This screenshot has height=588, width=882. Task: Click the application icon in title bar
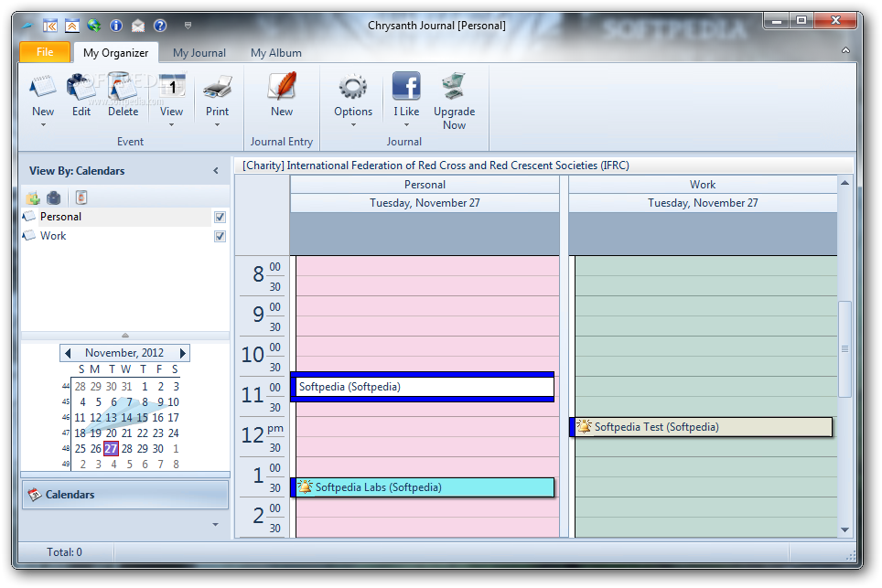pyautogui.click(x=27, y=26)
